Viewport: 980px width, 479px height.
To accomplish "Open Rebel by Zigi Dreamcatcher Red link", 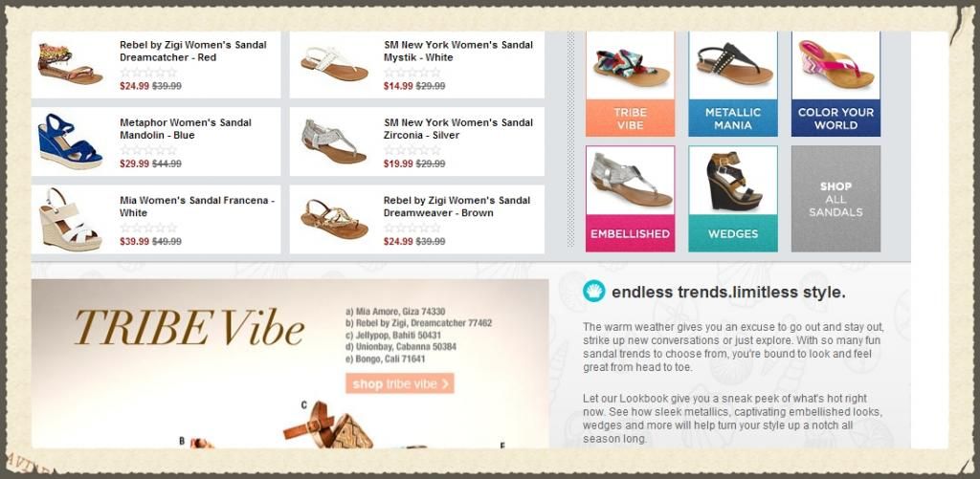I will (193, 52).
